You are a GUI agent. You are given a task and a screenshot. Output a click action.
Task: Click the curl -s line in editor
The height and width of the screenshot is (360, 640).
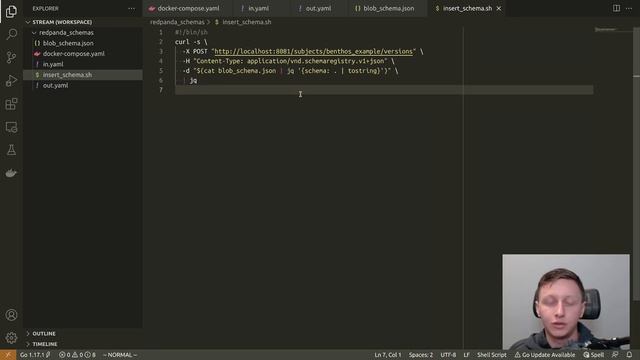tap(191, 42)
